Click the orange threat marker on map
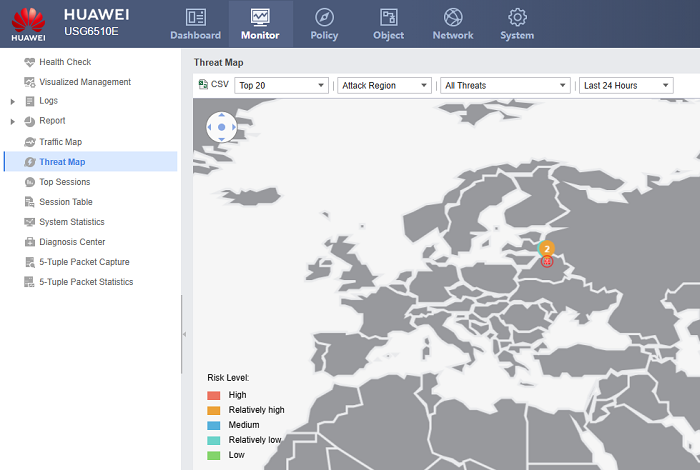This screenshot has height=470, width=700. click(546, 248)
